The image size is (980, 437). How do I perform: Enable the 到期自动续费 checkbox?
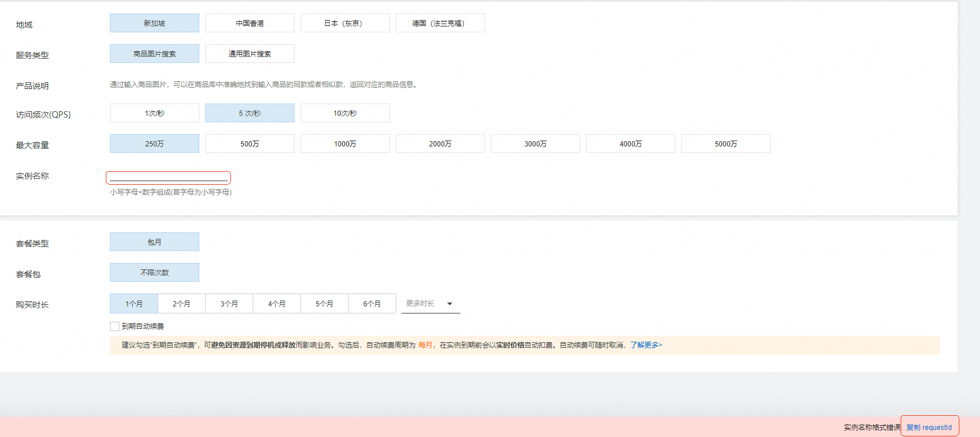115,326
